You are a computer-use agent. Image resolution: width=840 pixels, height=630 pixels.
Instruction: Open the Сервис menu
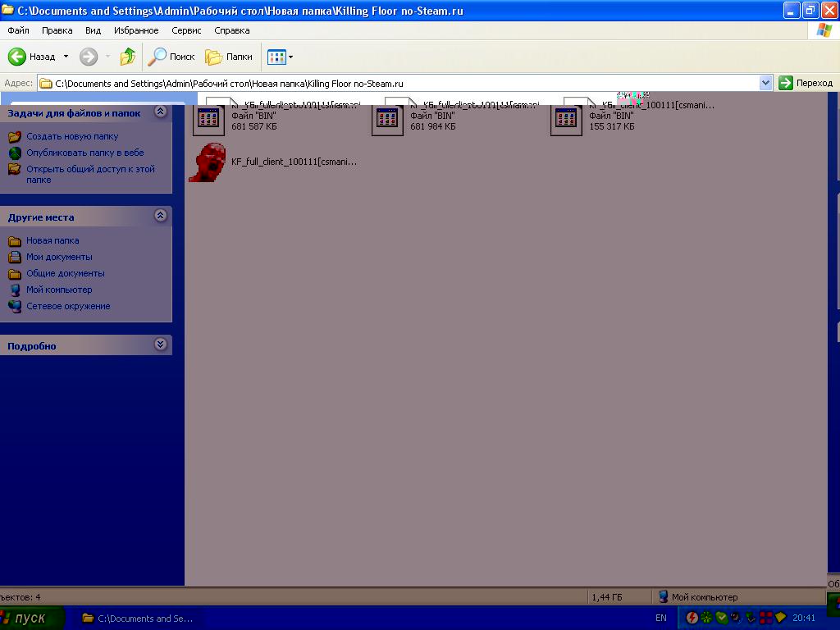click(x=186, y=30)
